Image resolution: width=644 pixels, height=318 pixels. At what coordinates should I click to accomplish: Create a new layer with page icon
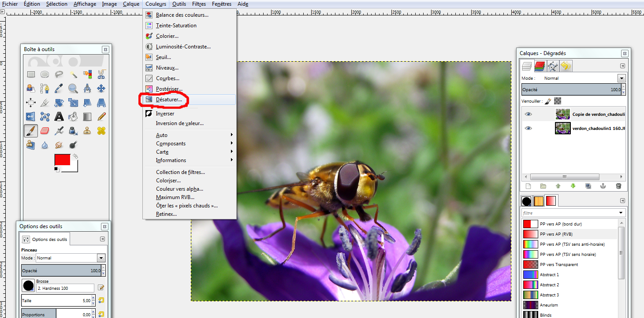[x=528, y=186]
